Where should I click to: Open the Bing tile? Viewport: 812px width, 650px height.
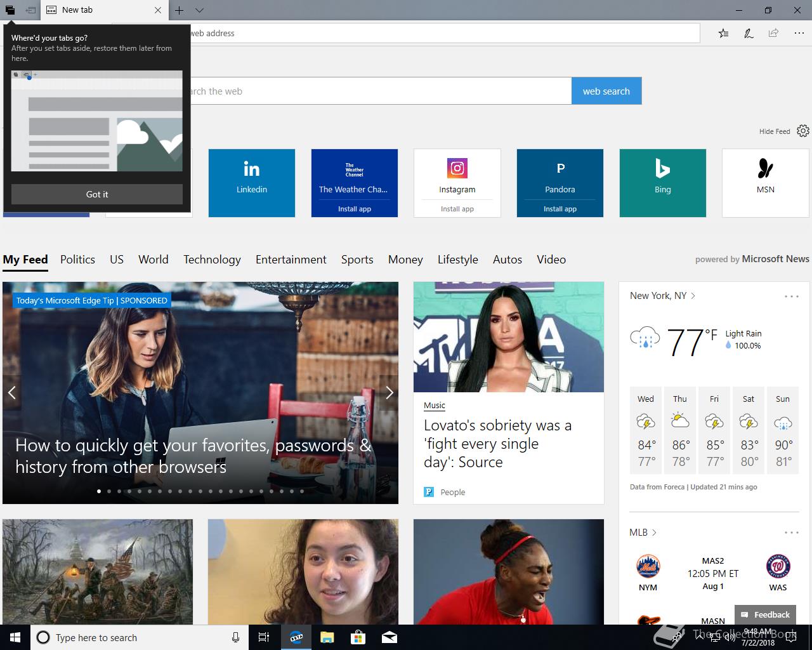[663, 183]
